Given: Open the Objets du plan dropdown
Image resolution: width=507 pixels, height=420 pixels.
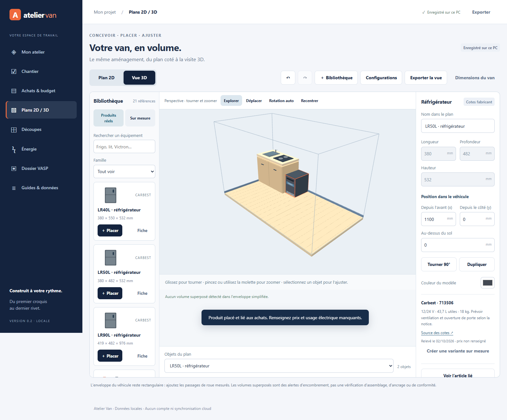Looking at the screenshot, I should click(x=279, y=366).
